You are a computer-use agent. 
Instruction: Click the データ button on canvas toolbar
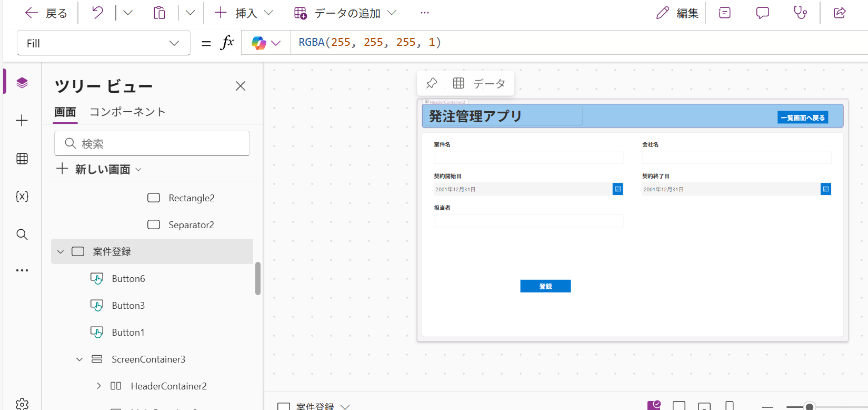[x=480, y=83]
